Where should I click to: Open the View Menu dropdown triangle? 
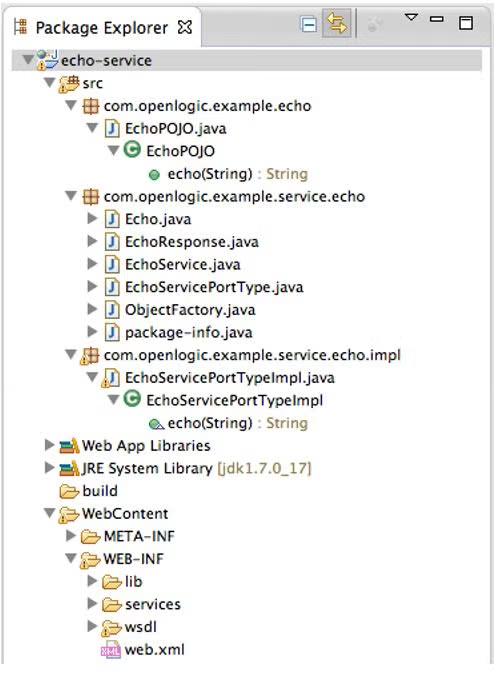(x=411, y=17)
